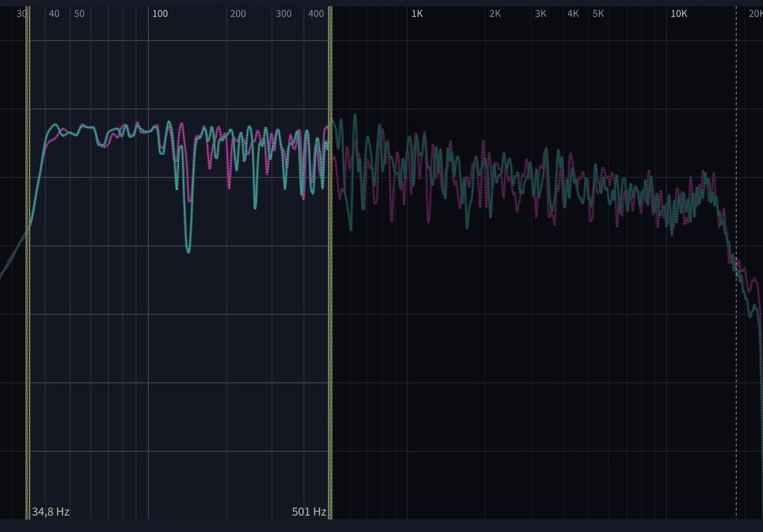763x532 pixels.
Task: Click the 100 frequency axis label
Action: [x=160, y=14]
